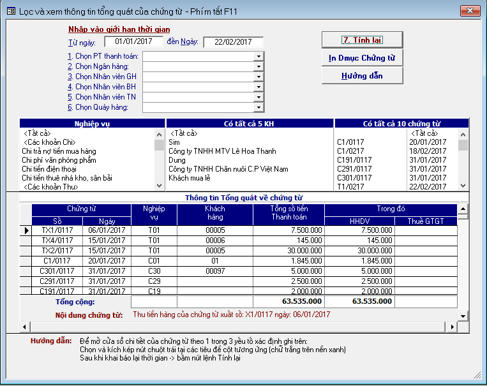Screen dimensions: 487x386
Task: Click 'In Dmục Chứng từ' button
Action: [362, 58]
